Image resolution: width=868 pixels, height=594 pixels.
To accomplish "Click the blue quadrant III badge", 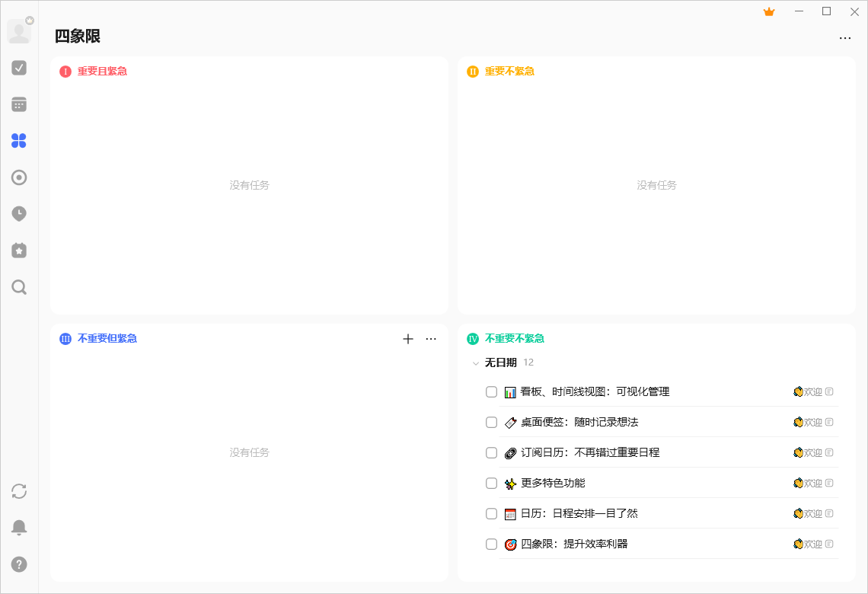I will (x=65, y=339).
